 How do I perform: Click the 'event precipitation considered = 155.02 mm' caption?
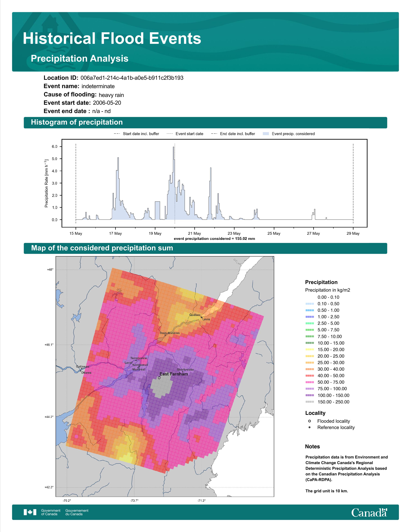pyautogui.click(x=215, y=239)
